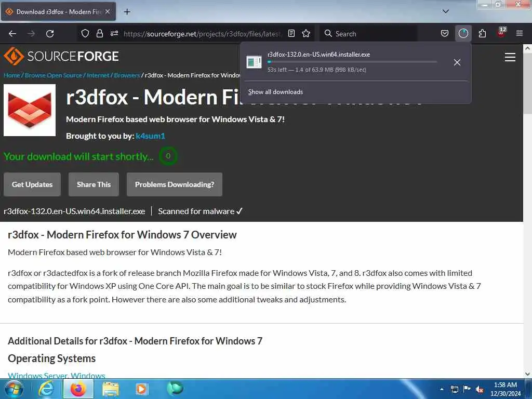Screen dimensions: 532x399
Task: Click the muted volume tray icon
Action: point(480,390)
